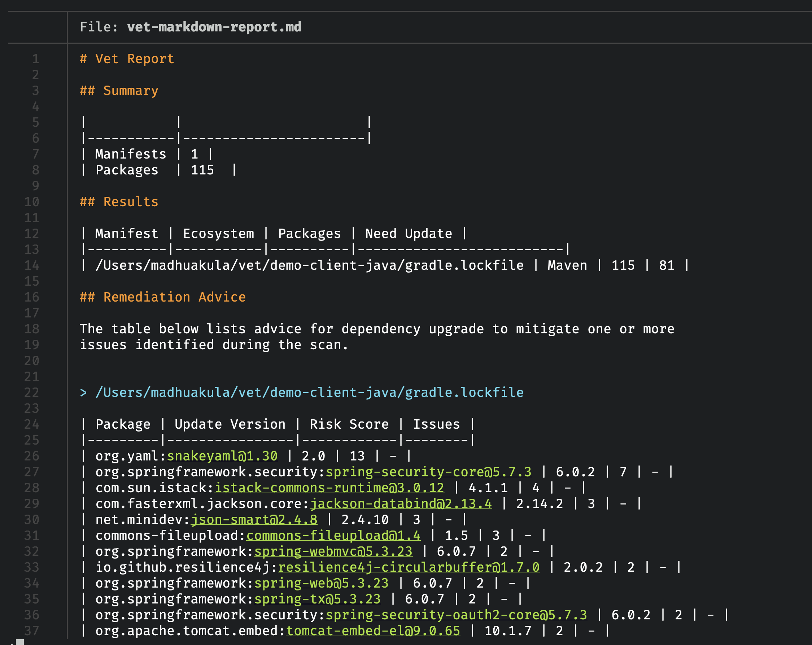The height and width of the screenshot is (645, 812).
Task: Click the 'Issues' column header
Action: coord(437,424)
